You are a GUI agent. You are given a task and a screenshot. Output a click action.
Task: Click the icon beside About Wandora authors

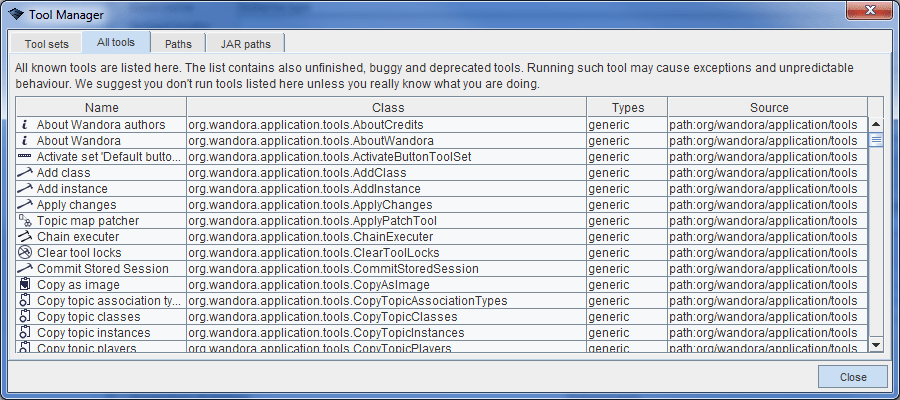pyautogui.click(x=24, y=125)
